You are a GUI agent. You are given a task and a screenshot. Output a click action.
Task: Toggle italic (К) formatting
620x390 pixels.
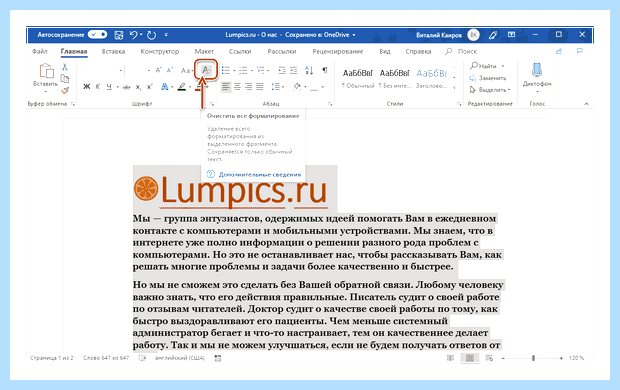click(98, 87)
